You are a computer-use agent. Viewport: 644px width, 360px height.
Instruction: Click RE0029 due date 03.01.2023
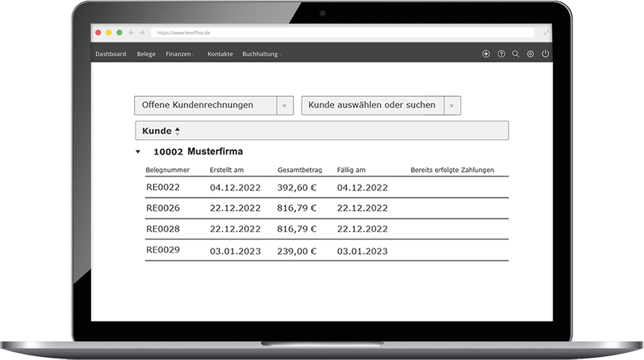[x=362, y=251]
